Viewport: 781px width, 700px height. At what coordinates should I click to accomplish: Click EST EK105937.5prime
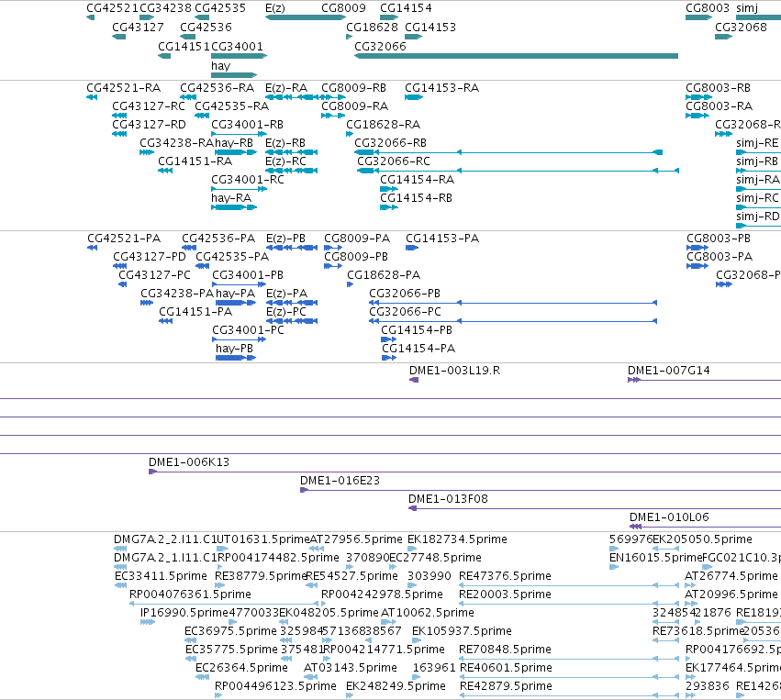(x=418, y=640)
